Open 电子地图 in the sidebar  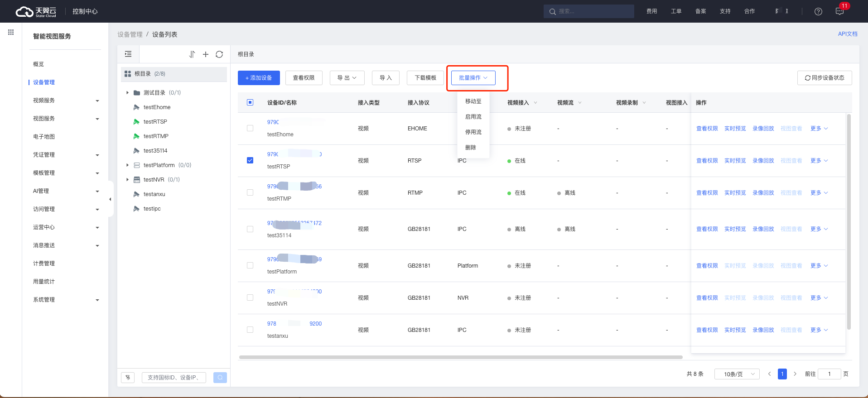pyautogui.click(x=44, y=137)
